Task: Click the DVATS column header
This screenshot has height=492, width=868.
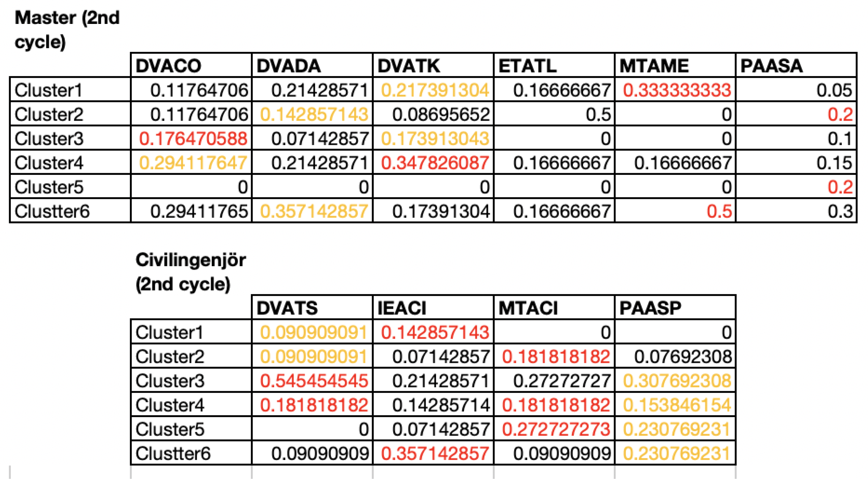Action: (x=312, y=307)
